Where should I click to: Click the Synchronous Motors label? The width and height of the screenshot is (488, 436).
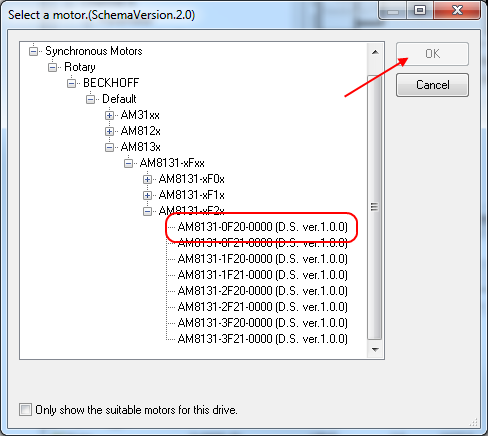[x=94, y=51]
